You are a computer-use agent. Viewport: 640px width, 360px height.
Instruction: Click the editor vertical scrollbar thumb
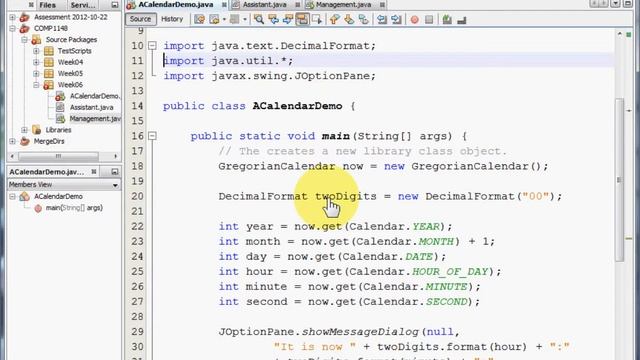coord(620,180)
